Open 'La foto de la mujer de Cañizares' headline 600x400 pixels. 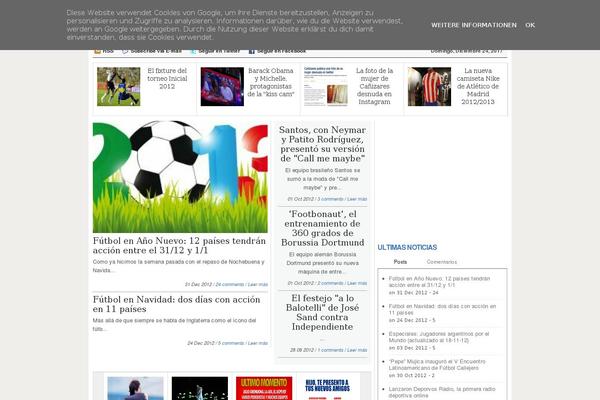click(374, 86)
